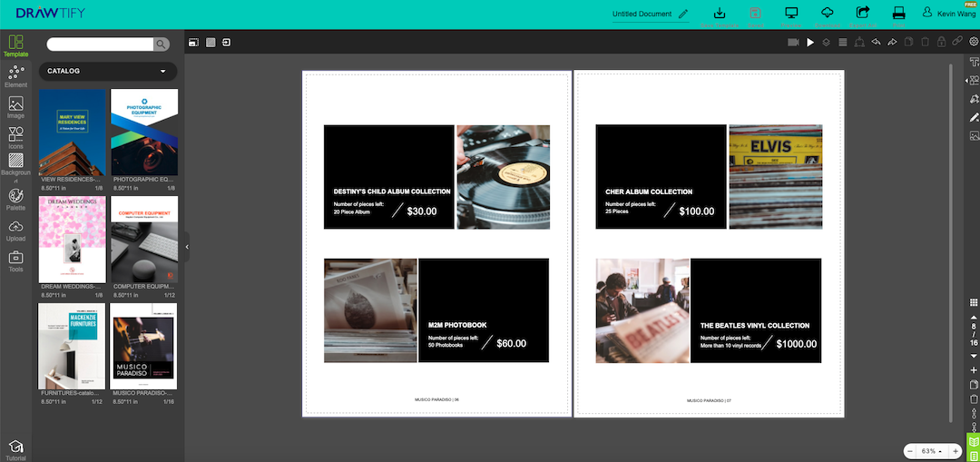This screenshot has height=462, width=980.
Task: Click the top toolbar trash icon
Action: point(925,43)
